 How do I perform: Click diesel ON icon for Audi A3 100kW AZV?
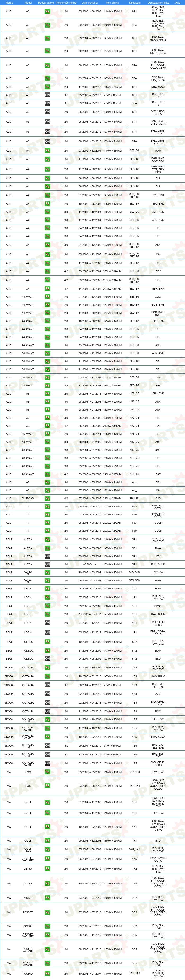[48, 112]
